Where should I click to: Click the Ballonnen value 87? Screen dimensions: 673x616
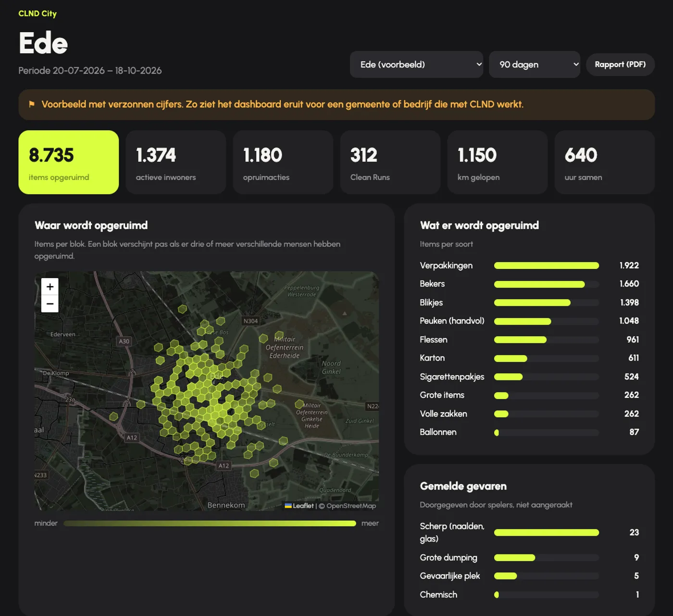634,432
